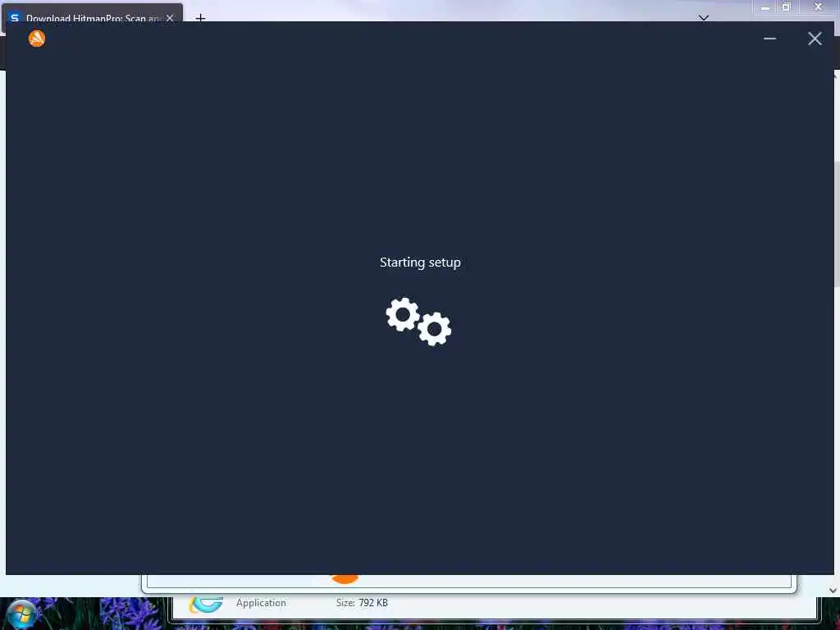Screen dimensions: 840x630
Task: Click the application file icon in details pane
Action: (x=206, y=605)
